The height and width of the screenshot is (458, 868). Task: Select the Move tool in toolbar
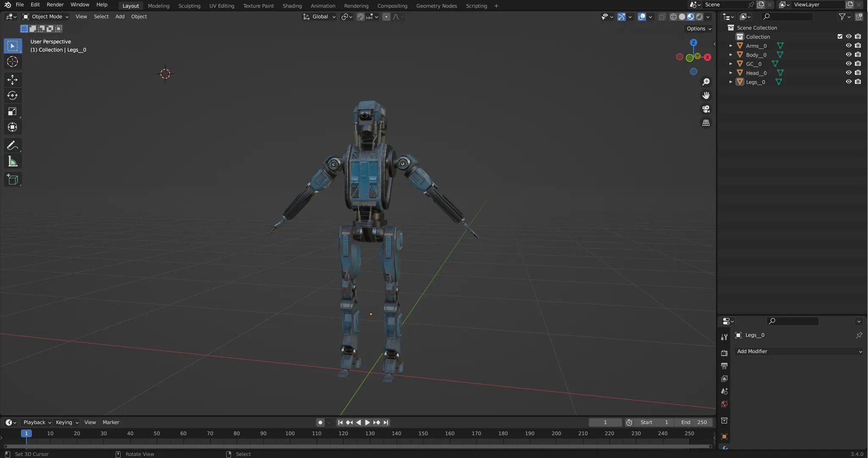12,79
